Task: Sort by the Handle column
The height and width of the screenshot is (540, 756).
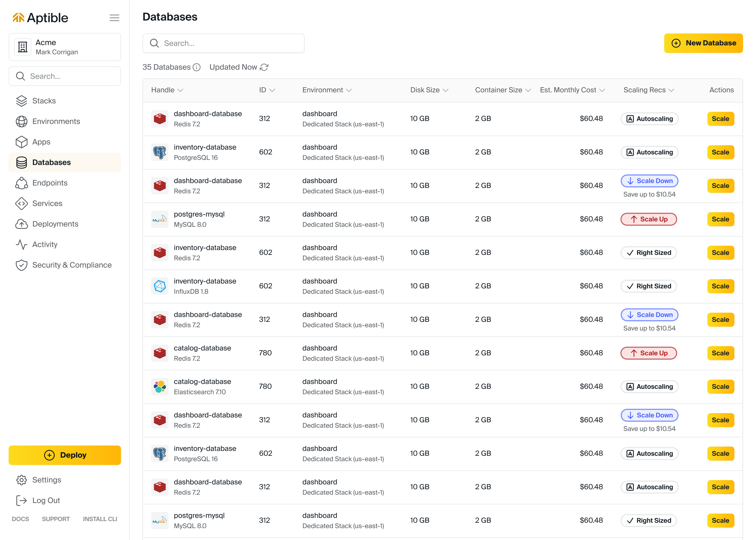Action: [167, 90]
